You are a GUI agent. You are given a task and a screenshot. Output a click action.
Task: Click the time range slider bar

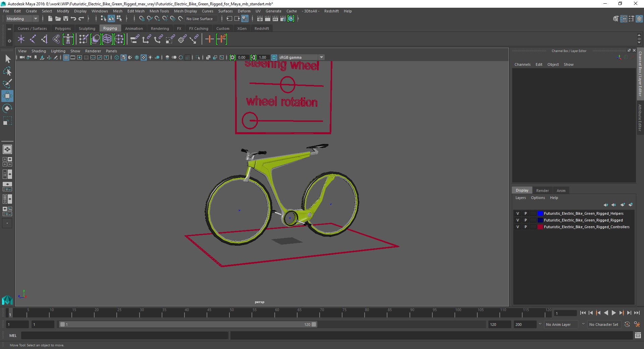(x=188, y=325)
